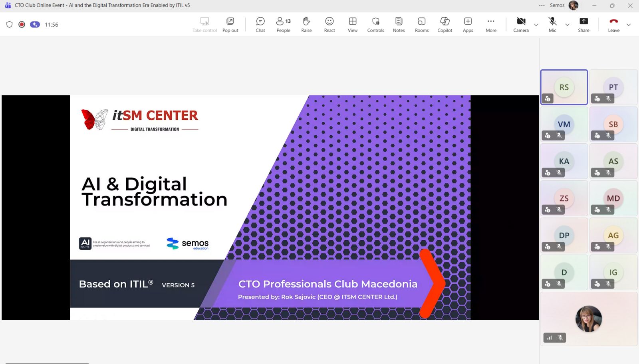The width and height of the screenshot is (639, 364).
Task: Open the React emoji menu
Action: click(329, 24)
